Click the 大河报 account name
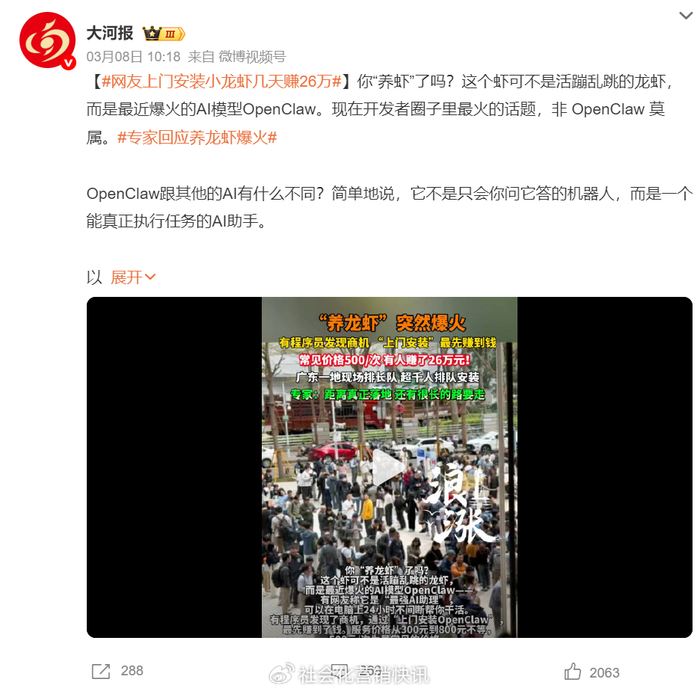700x691 pixels. coord(110,33)
